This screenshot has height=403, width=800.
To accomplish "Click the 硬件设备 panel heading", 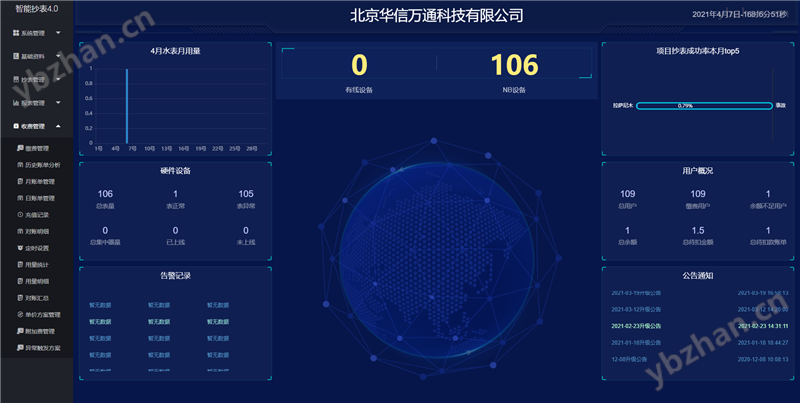I will [x=176, y=171].
